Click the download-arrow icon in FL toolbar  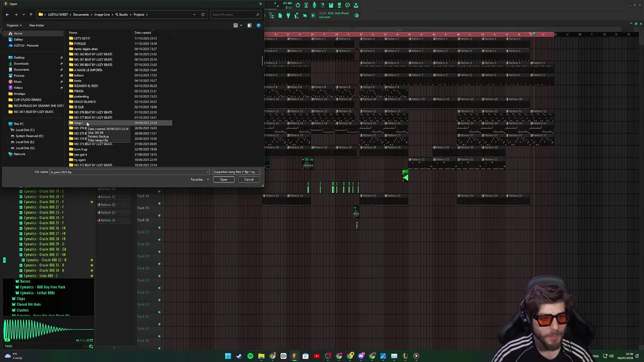coord(356,5)
